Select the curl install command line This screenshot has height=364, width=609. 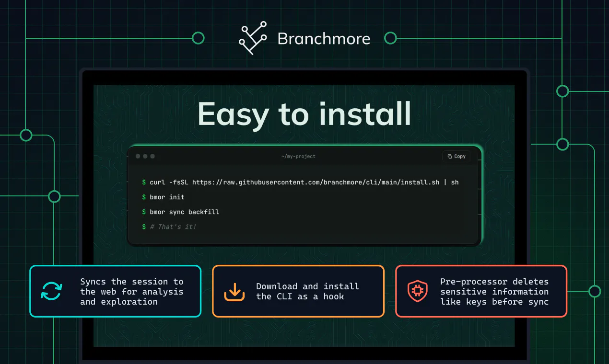(x=300, y=182)
